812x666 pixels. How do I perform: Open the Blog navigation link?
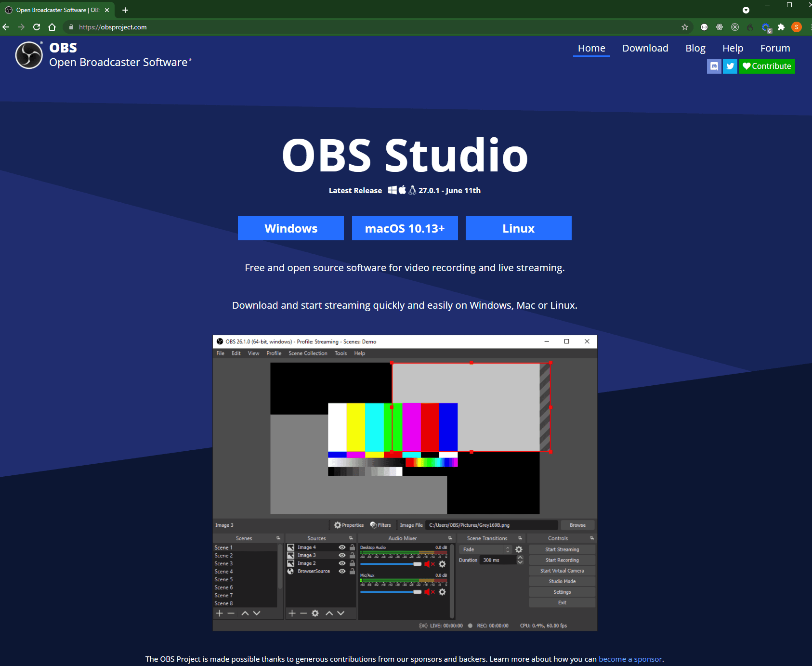[x=695, y=48]
